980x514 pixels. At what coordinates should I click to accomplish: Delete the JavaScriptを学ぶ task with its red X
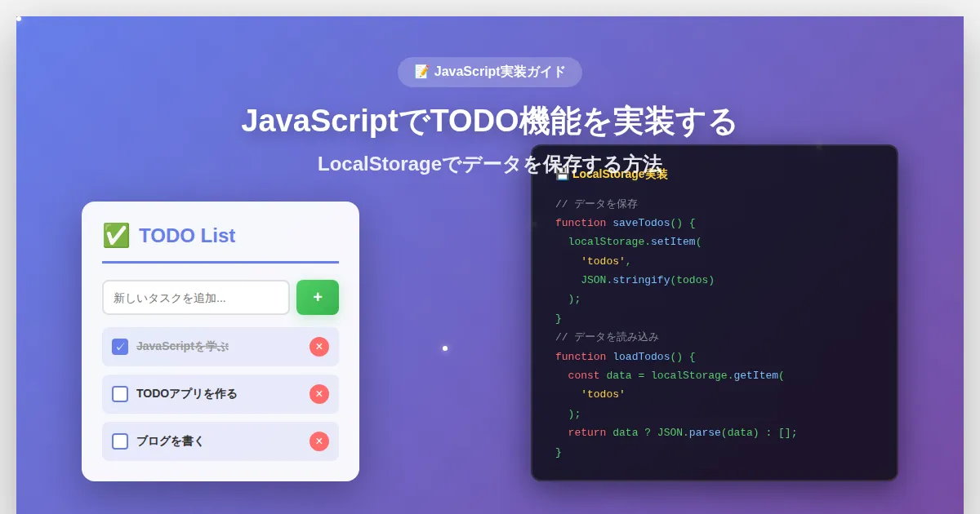318,347
